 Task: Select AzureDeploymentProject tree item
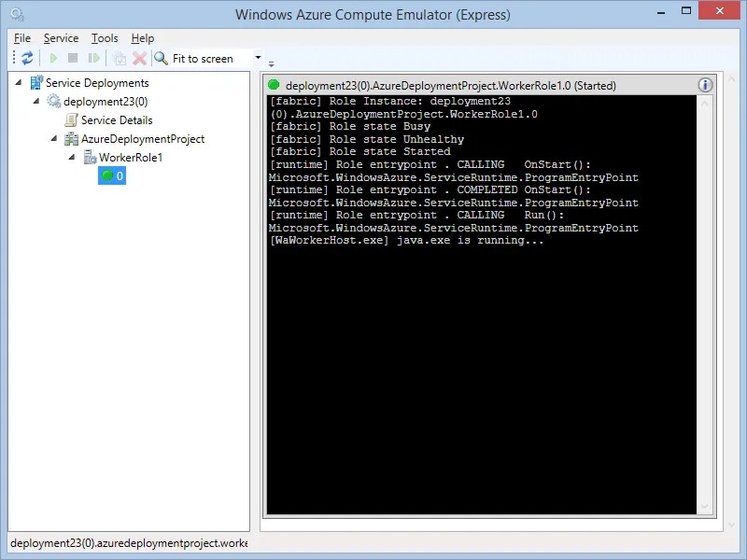143,138
